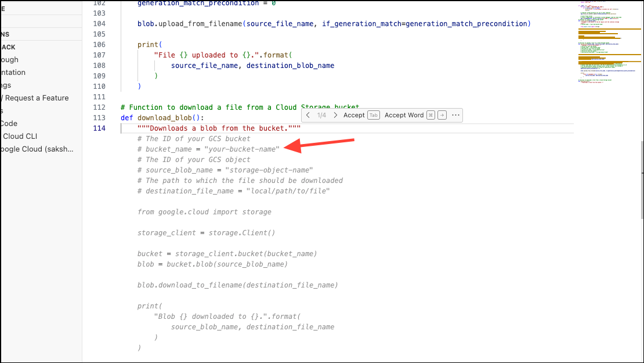This screenshot has width=644, height=363.
Task: Open the Walkthrough item in the sidebar
Action: 9,59
